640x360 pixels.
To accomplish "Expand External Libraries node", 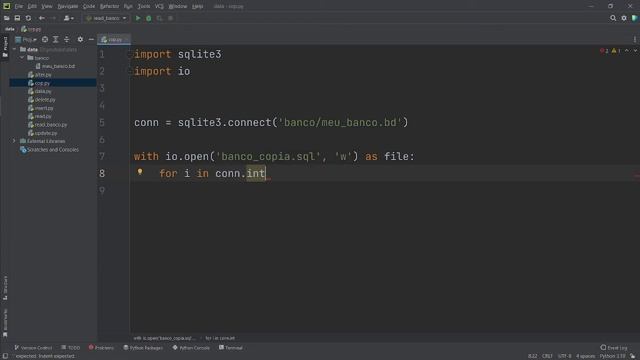I will (14, 141).
